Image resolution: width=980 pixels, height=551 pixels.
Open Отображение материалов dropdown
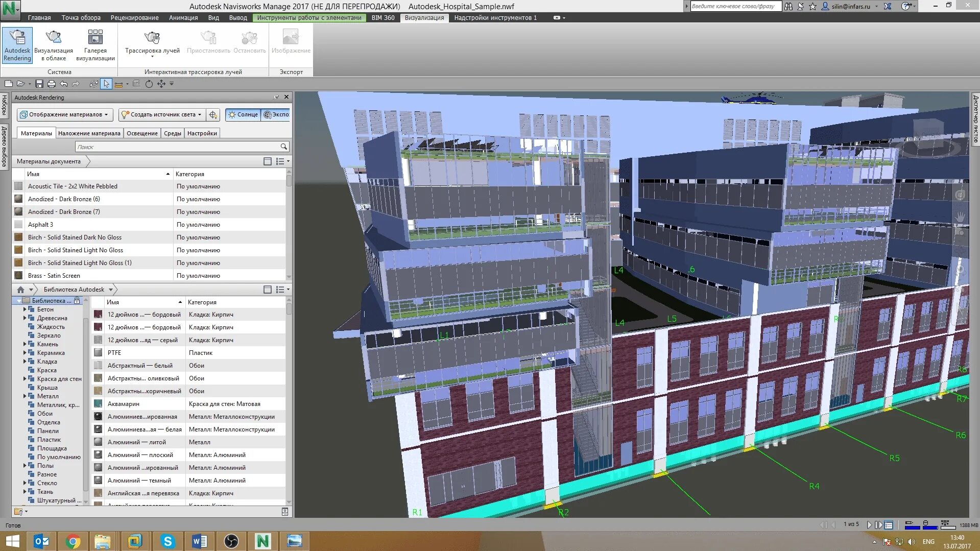coord(64,114)
